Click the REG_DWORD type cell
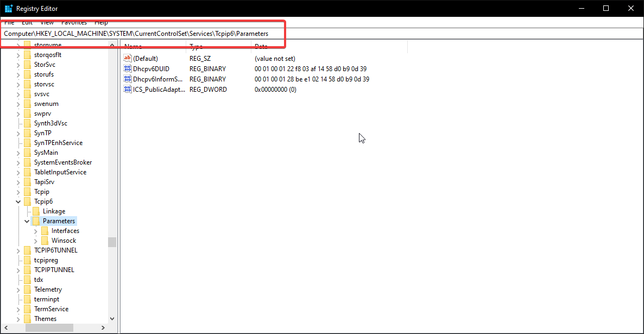The image size is (644, 334). [x=208, y=89]
